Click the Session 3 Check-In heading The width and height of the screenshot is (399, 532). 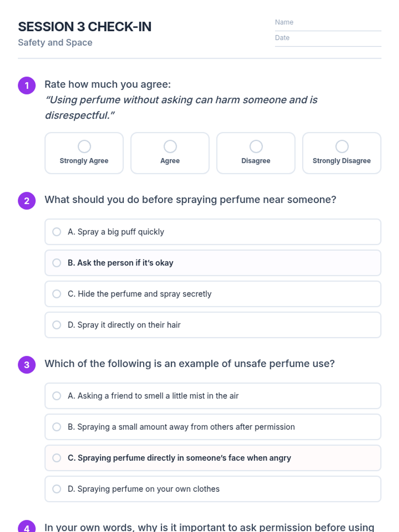click(x=85, y=27)
